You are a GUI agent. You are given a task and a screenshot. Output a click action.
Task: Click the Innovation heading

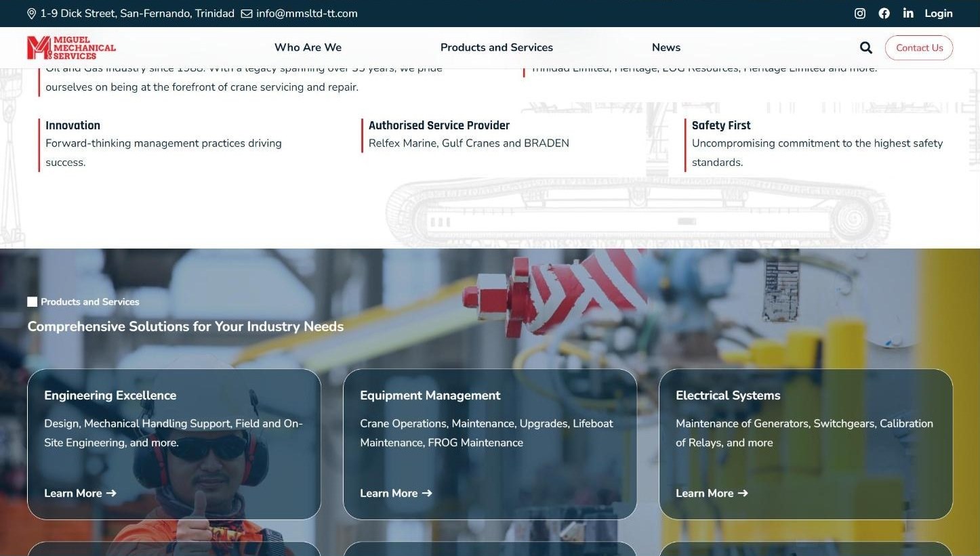[73, 125]
